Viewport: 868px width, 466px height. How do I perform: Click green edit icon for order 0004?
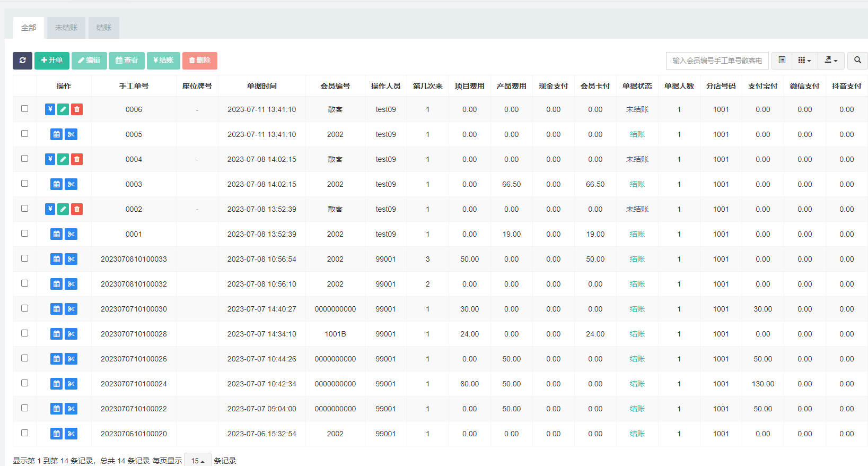63,159
